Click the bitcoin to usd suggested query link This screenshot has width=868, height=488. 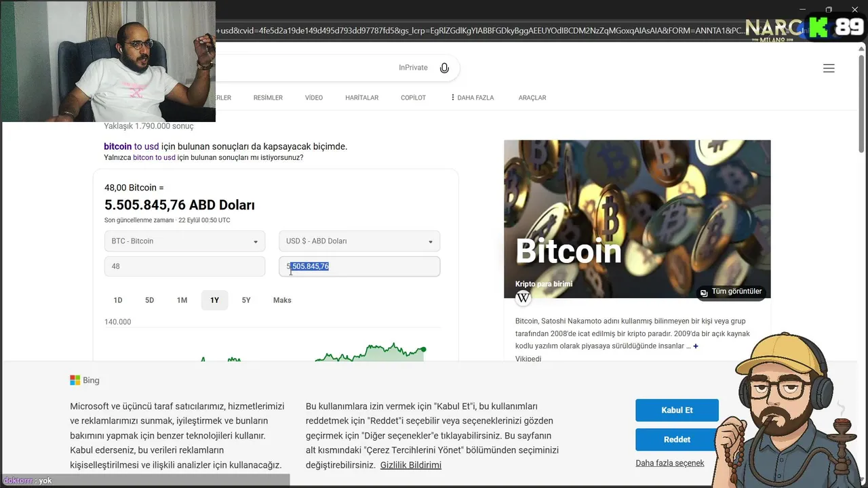point(132,146)
